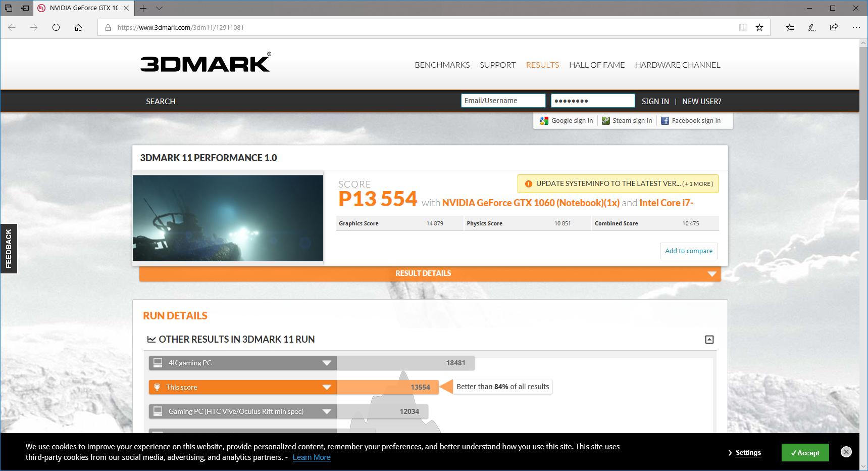Click the tabs-you've-set-aside icon
The height and width of the screenshot is (471, 868).
click(9, 8)
